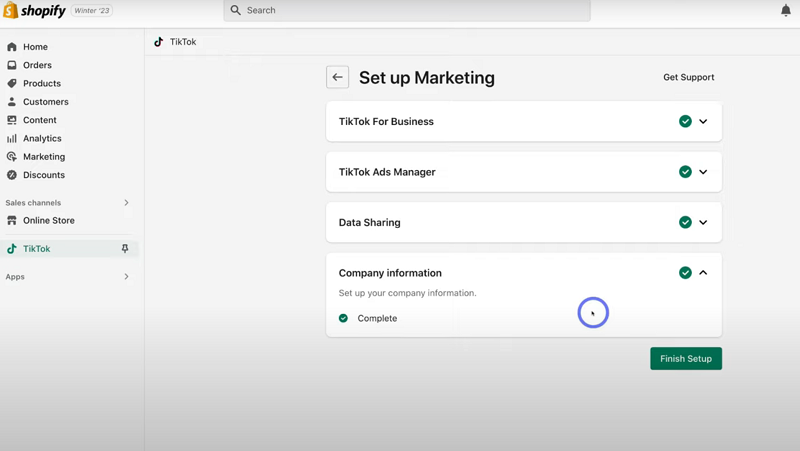Focus the Search input field
Image resolution: width=800 pixels, height=451 pixels.
(x=407, y=10)
